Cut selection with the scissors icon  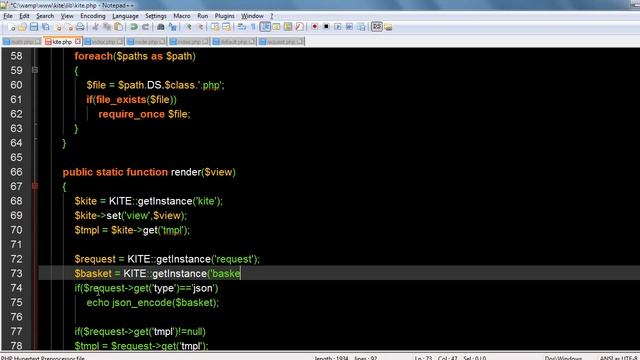coord(95,27)
